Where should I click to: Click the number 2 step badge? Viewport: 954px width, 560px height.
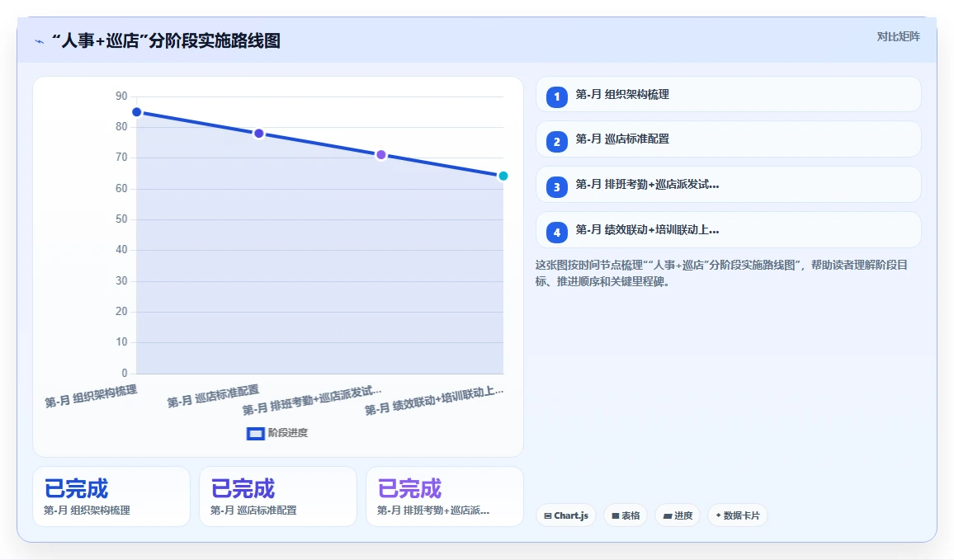pos(557,142)
